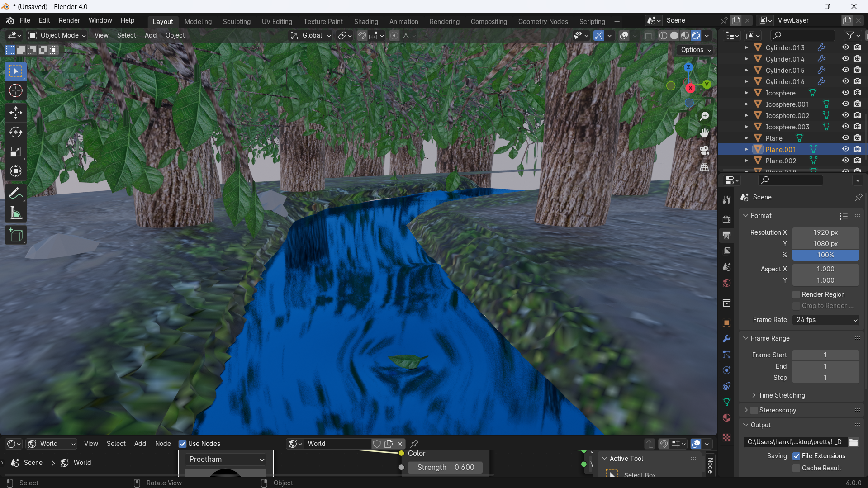Open the Preetham sky type dropdown

pyautogui.click(x=225, y=459)
